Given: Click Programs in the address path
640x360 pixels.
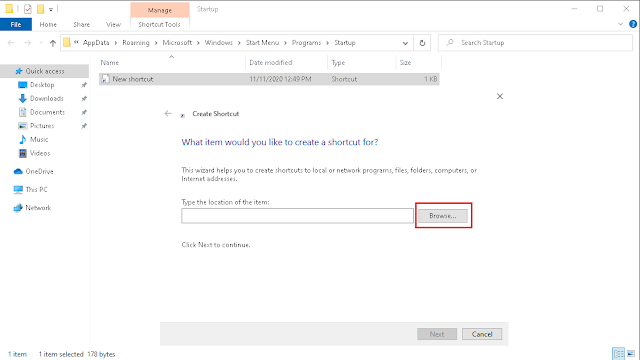Looking at the screenshot, I should (x=306, y=42).
